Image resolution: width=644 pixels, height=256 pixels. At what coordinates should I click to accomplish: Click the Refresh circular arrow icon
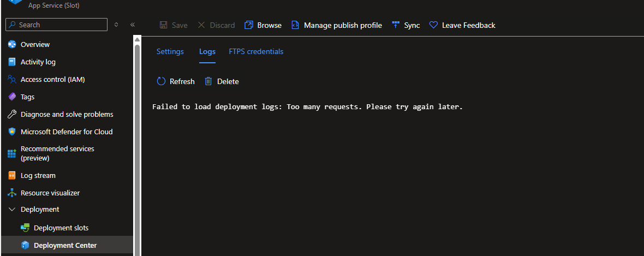point(161,81)
